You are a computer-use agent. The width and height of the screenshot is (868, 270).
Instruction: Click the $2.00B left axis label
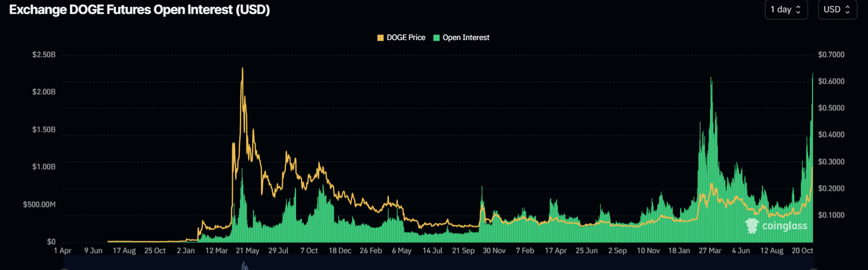point(44,92)
